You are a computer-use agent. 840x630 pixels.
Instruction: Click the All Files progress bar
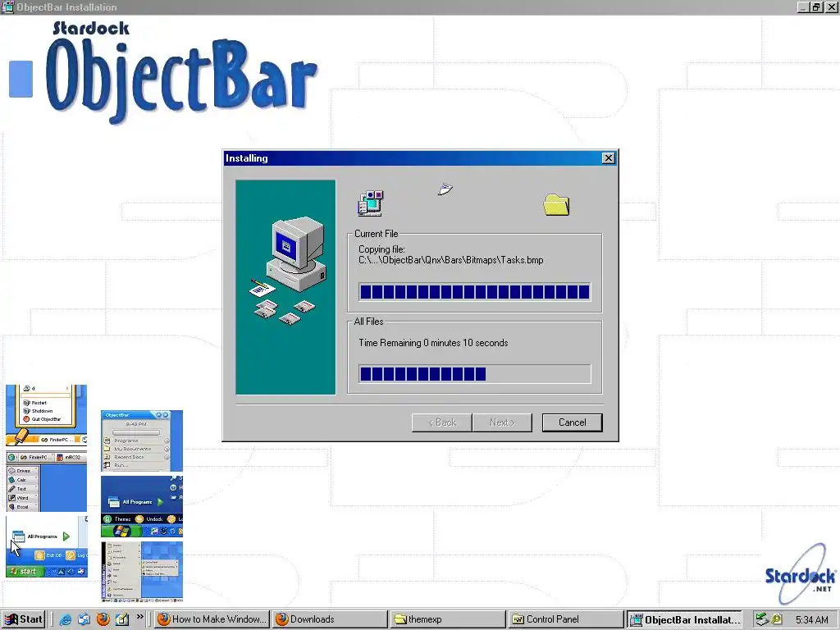[x=475, y=374]
